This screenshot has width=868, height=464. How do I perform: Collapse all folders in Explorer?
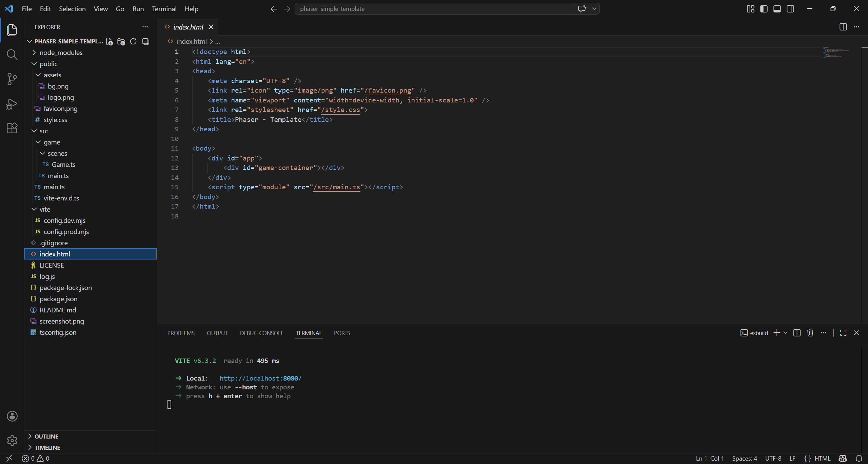[x=145, y=41]
